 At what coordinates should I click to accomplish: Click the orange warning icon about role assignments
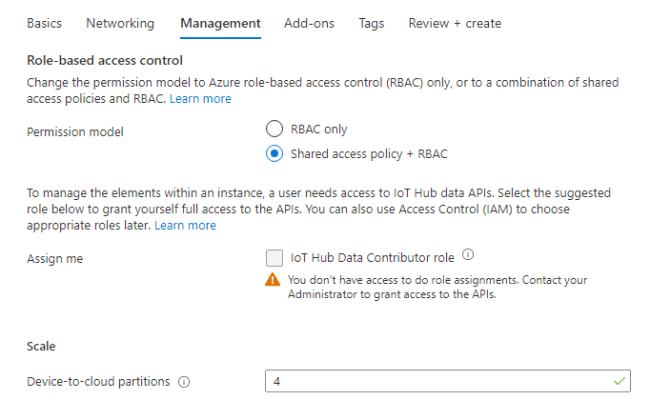(x=272, y=280)
